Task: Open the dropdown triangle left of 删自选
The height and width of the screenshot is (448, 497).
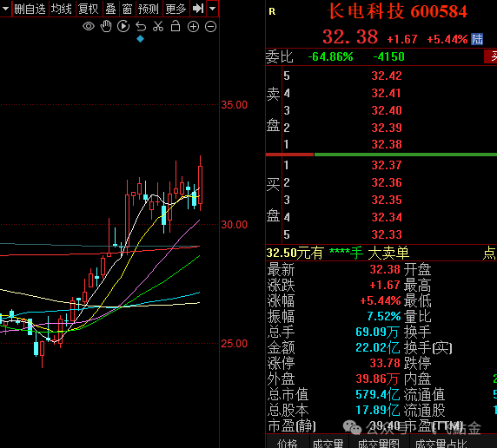Action: click(5, 9)
